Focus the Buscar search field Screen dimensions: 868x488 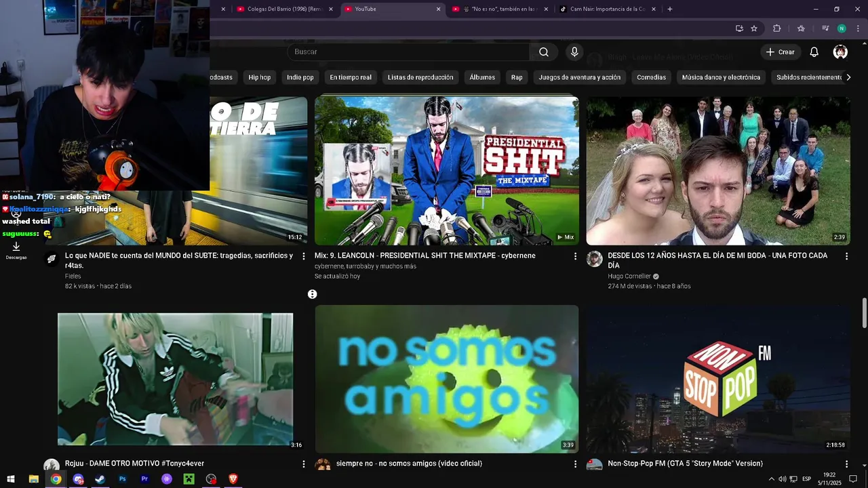coord(408,52)
